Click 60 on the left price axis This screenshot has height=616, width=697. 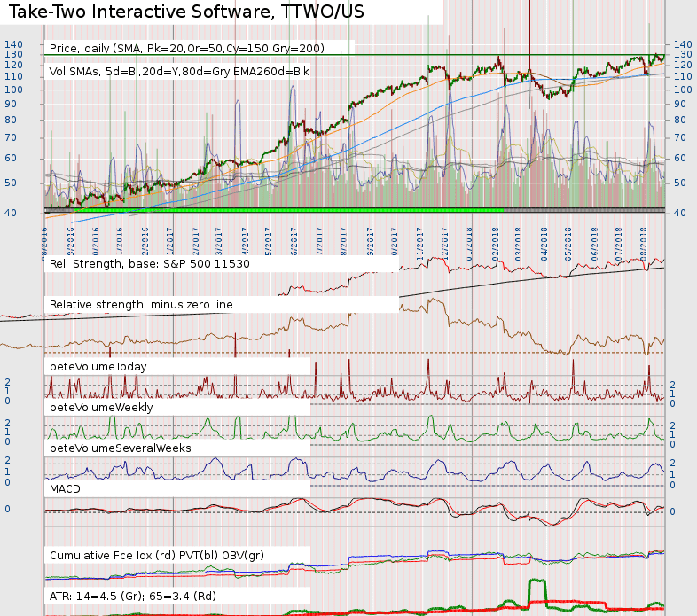[11, 159]
